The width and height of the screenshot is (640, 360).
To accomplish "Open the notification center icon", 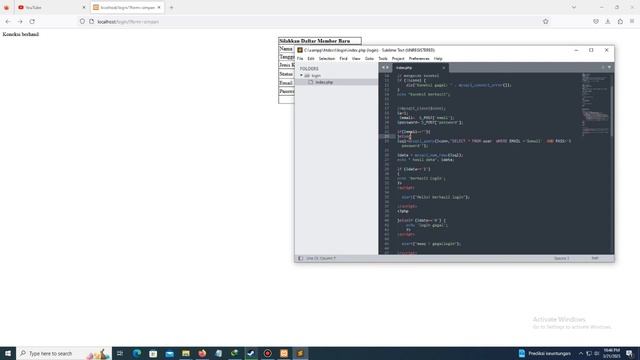I will [630, 353].
